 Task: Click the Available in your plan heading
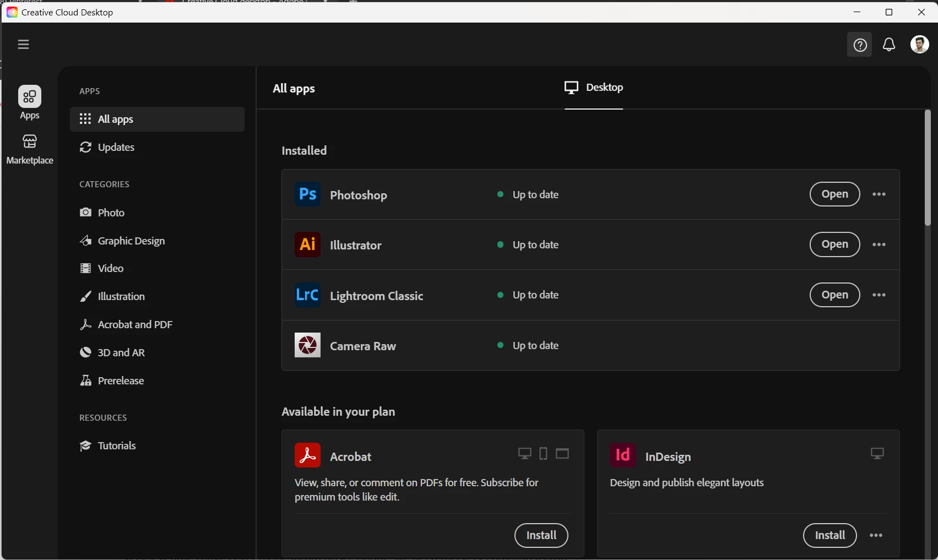pyautogui.click(x=338, y=412)
